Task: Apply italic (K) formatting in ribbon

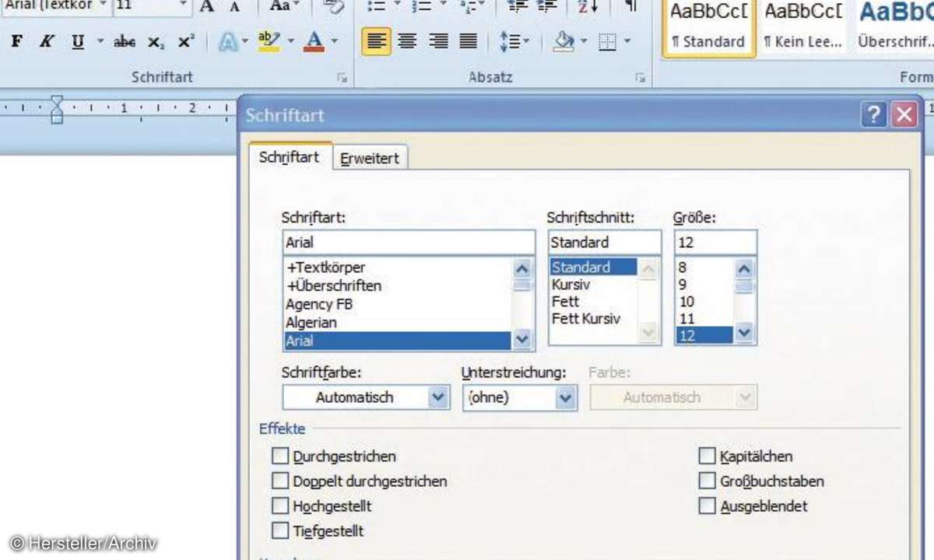Action: point(46,41)
